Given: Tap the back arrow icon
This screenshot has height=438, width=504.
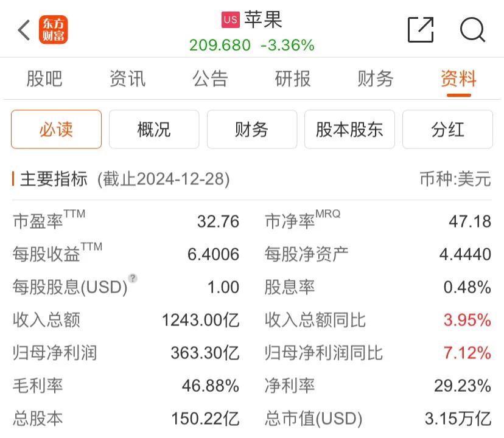Looking at the screenshot, I should [24, 30].
